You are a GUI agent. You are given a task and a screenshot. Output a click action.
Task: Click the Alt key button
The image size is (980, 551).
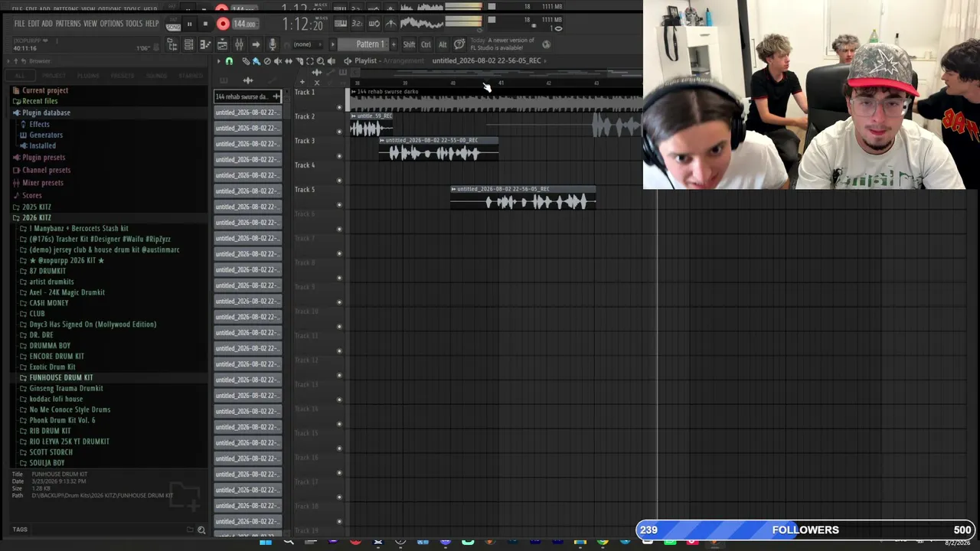pos(443,44)
